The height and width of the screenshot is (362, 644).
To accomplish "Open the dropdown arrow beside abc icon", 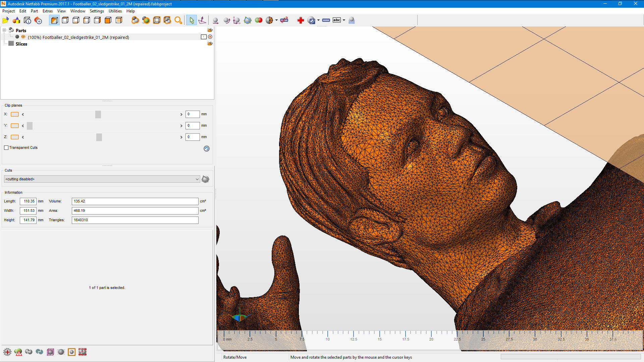I will 344,20.
